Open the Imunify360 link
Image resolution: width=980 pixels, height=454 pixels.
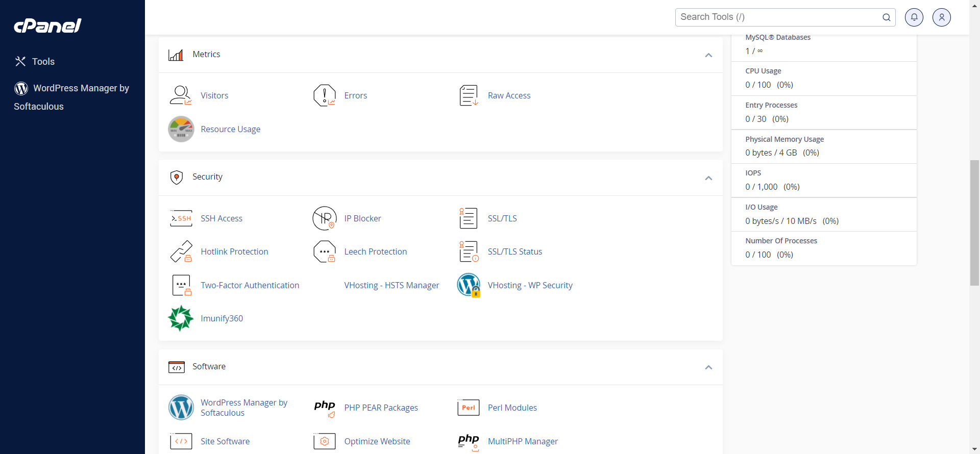click(x=222, y=318)
